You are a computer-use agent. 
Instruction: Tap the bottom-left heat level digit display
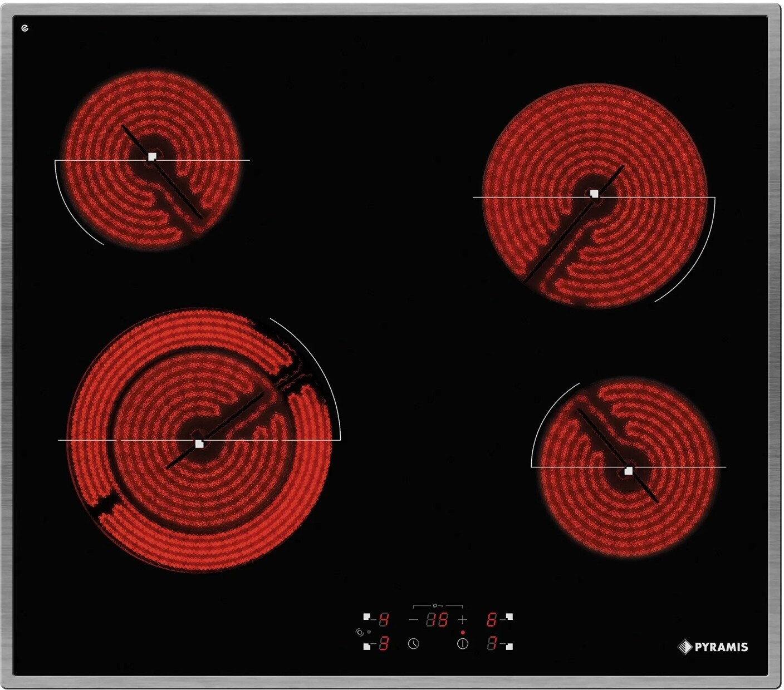[x=384, y=644]
